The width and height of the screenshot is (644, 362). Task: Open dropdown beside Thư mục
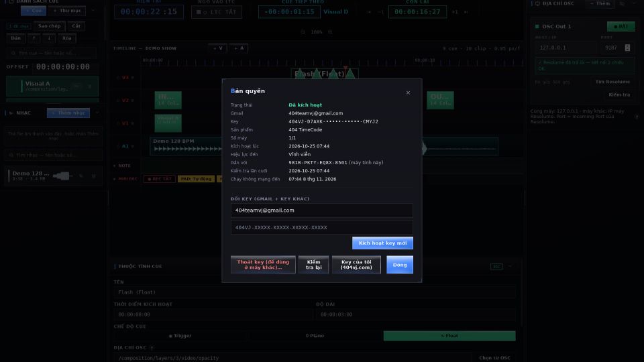93,11
